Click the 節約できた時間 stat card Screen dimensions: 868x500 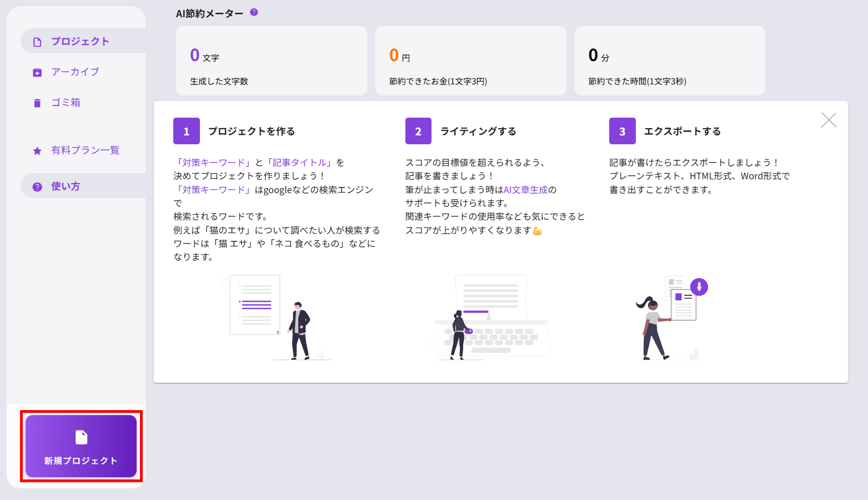coord(669,61)
